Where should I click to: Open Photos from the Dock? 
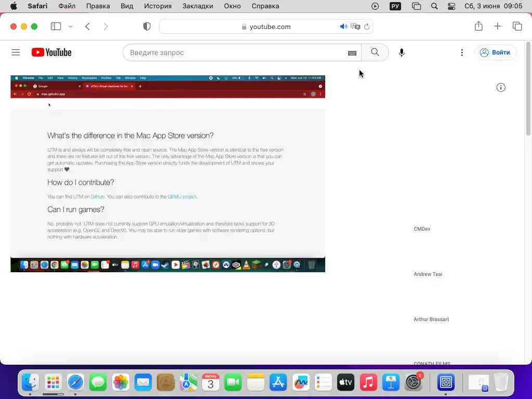coord(121,383)
